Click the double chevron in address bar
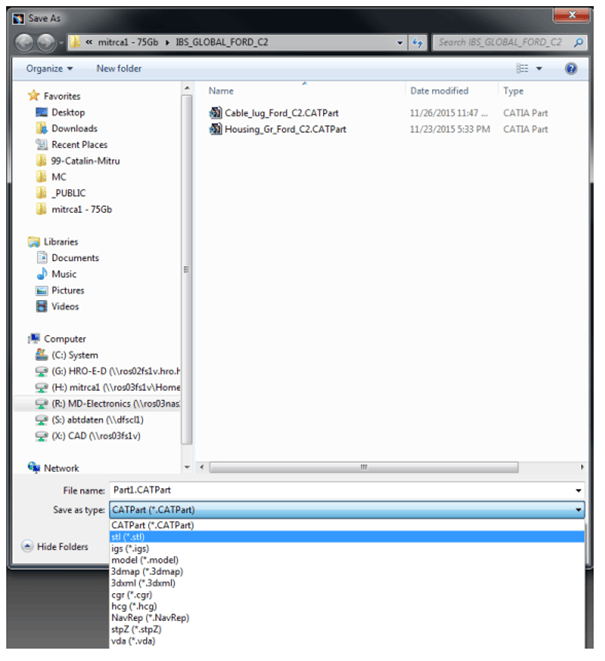 (x=89, y=42)
